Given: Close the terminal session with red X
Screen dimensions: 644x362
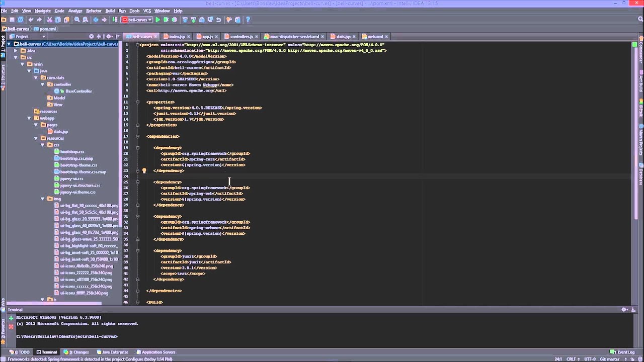Looking at the screenshot, I should tap(11, 326).
